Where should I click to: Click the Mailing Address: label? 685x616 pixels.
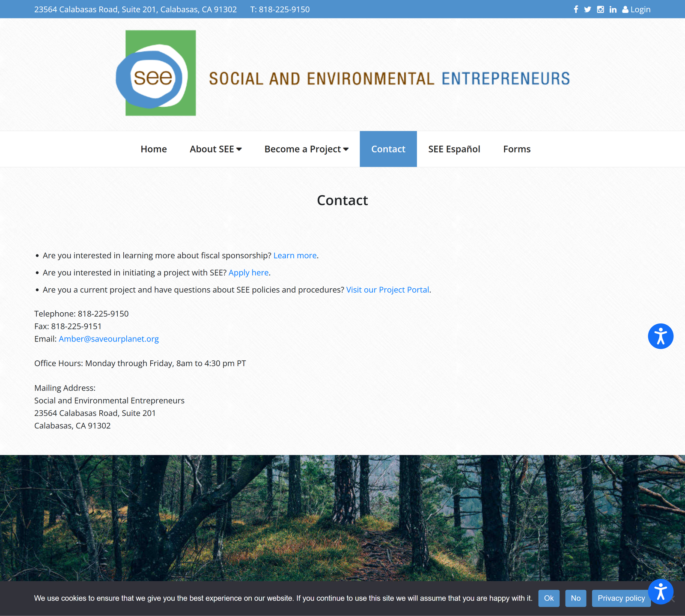[x=65, y=388]
